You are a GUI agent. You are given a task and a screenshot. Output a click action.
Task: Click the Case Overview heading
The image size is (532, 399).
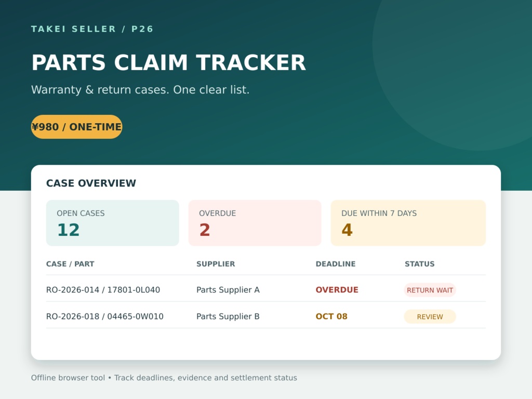[91, 183]
